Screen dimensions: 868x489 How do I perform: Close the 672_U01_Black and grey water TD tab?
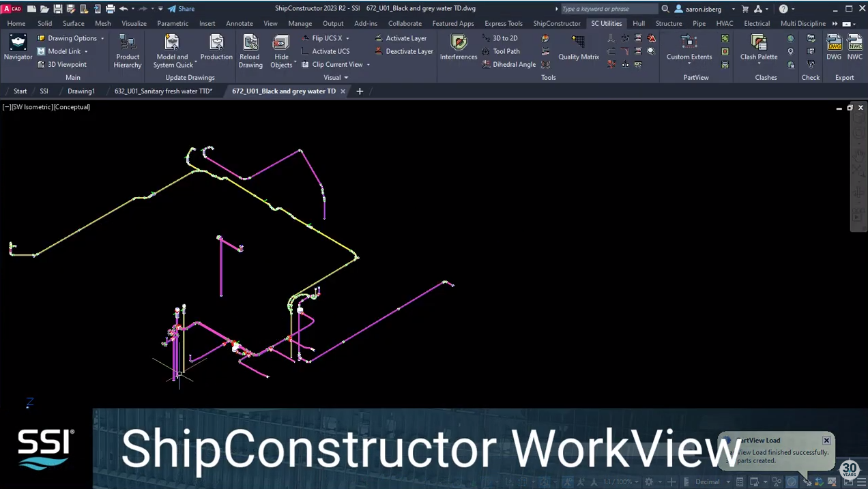pyautogui.click(x=343, y=91)
